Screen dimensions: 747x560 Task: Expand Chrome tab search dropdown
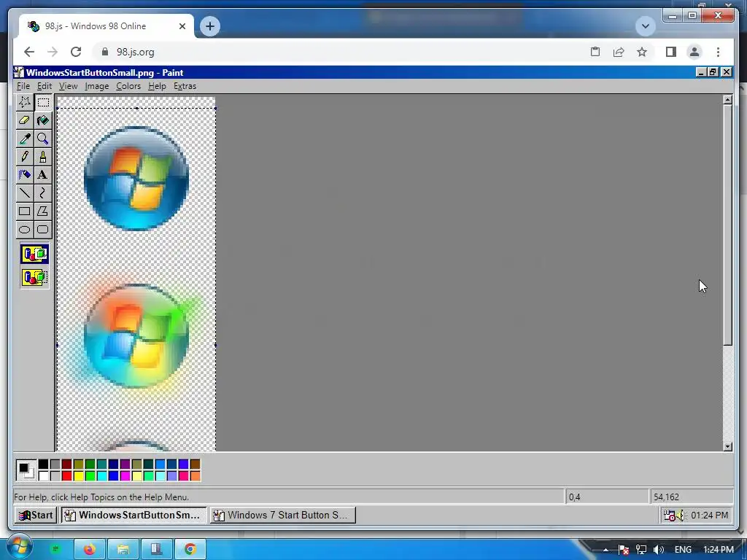point(646,26)
